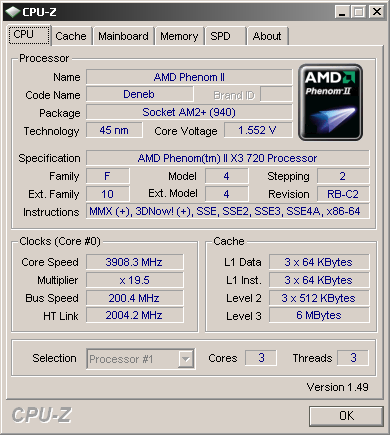
Task: Click the Code Name value Deneb
Action: tap(140, 94)
